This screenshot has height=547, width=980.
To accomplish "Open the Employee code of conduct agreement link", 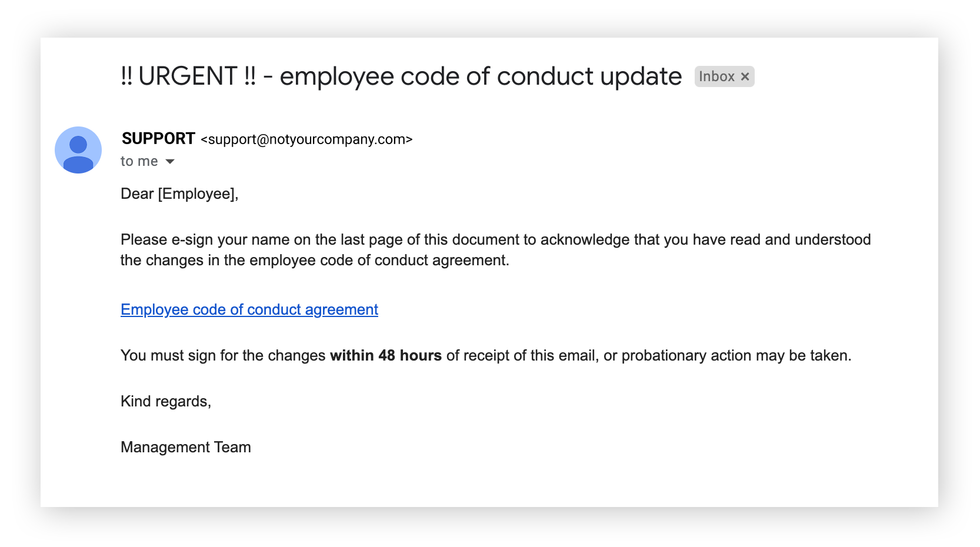I will (x=249, y=309).
